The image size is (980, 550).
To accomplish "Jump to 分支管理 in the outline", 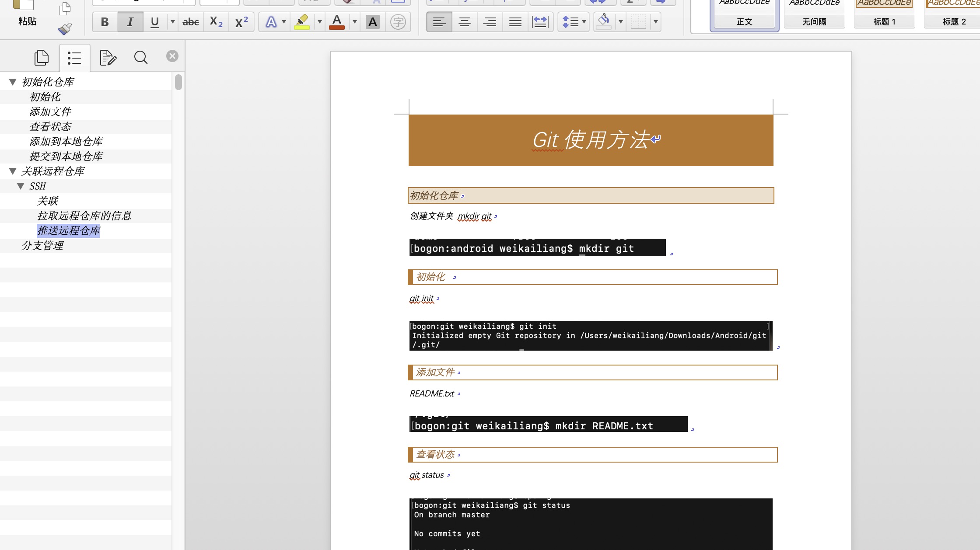I will click(x=42, y=245).
